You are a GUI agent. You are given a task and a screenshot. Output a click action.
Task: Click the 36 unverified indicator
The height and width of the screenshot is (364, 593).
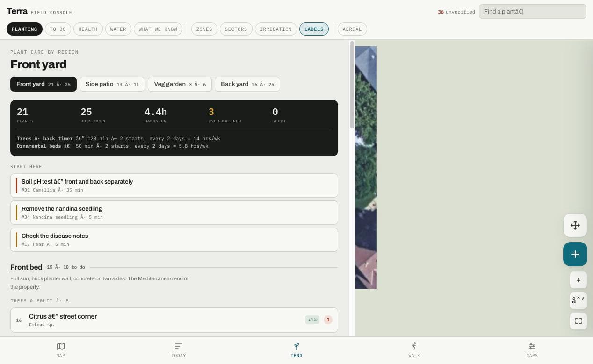tap(456, 12)
